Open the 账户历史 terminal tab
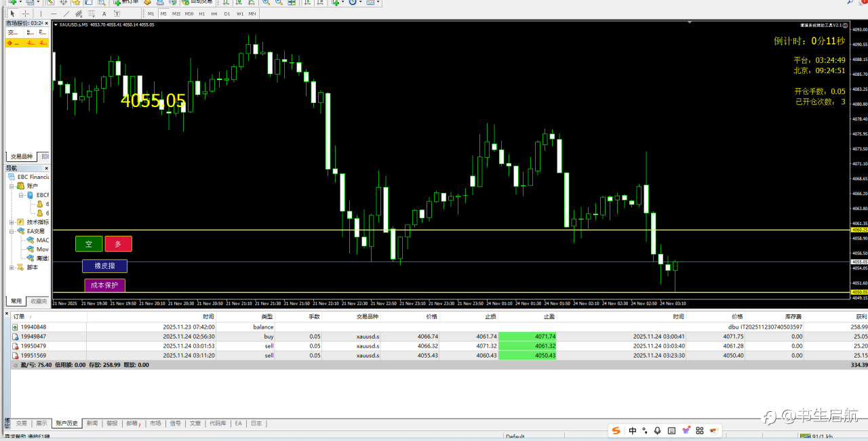The image size is (868, 441). click(x=67, y=423)
